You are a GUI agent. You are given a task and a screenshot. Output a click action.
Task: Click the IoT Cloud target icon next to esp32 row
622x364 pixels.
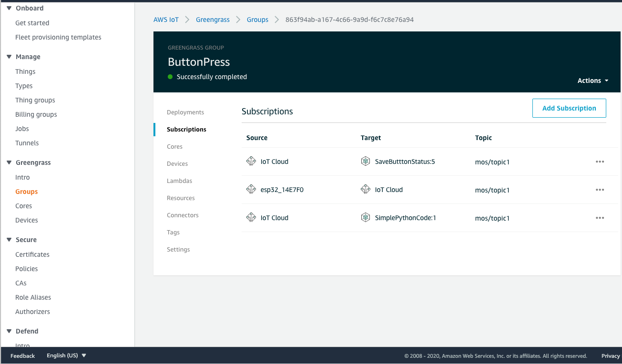[x=366, y=189]
